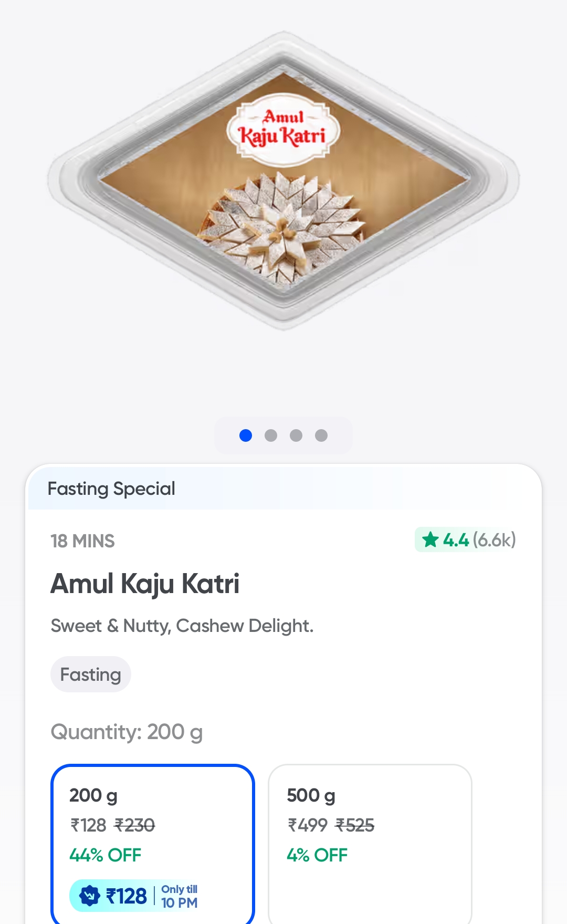Jump to the third image carousel dot

(x=296, y=435)
